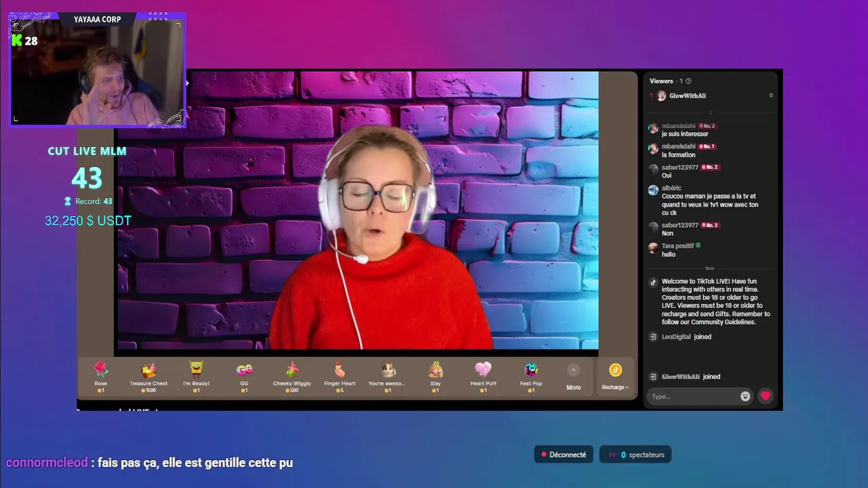Send the Fest Pop gift
The height and width of the screenshot is (488, 868).
click(x=531, y=377)
